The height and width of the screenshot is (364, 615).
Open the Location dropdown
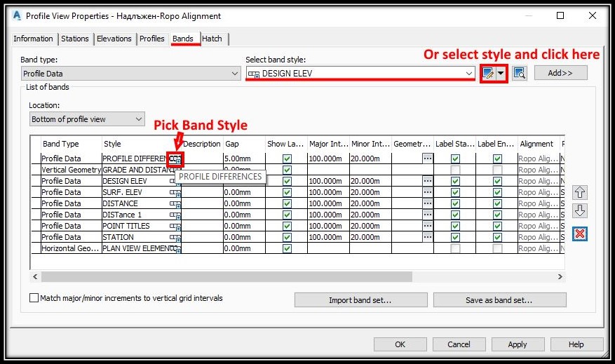coord(87,119)
